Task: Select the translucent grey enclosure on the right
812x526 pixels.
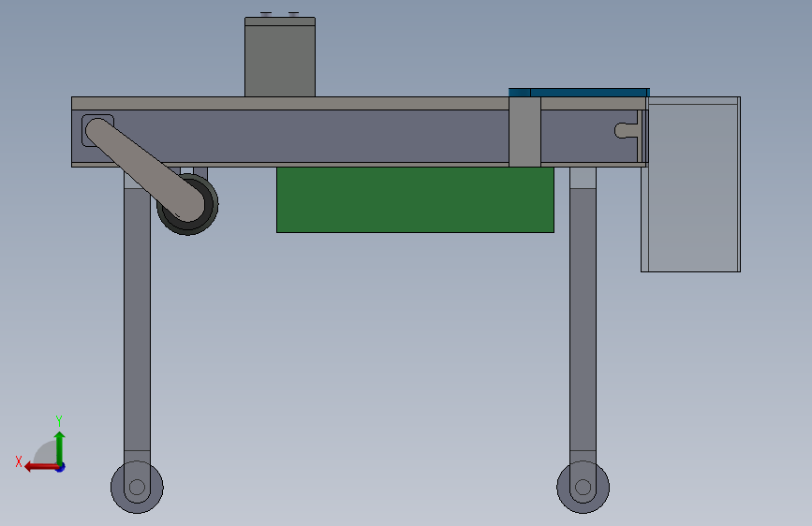Action: coord(691,184)
